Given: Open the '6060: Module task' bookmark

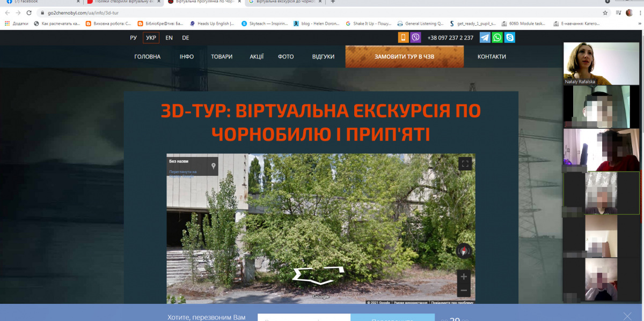Looking at the screenshot, I should (524, 24).
